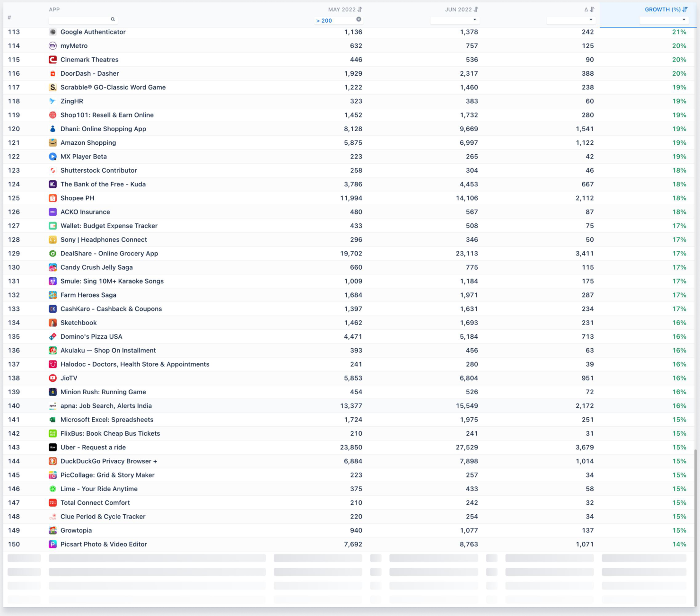Open the JUN 2022 filter dropdown
Screen dimensions: 700x616
tap(474, 20)
